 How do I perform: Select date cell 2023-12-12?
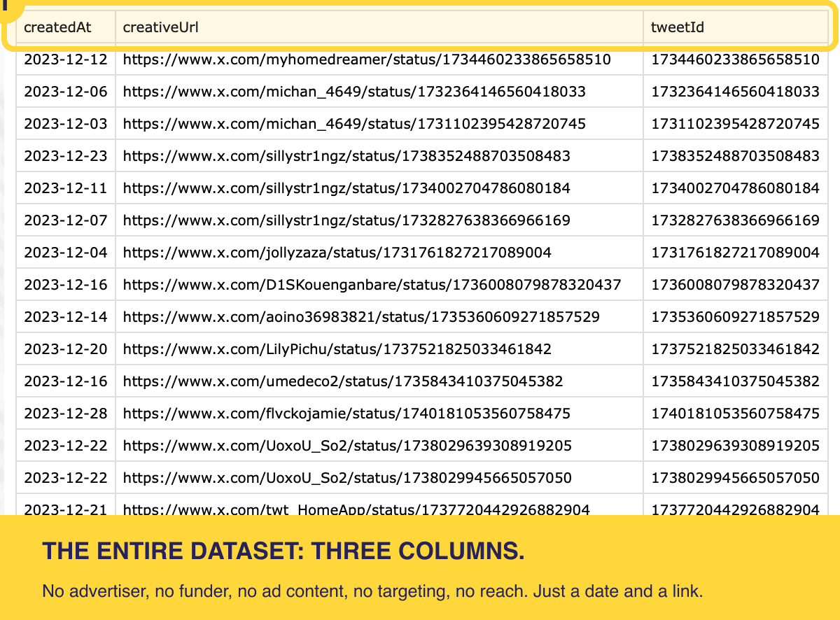[66, 59]
